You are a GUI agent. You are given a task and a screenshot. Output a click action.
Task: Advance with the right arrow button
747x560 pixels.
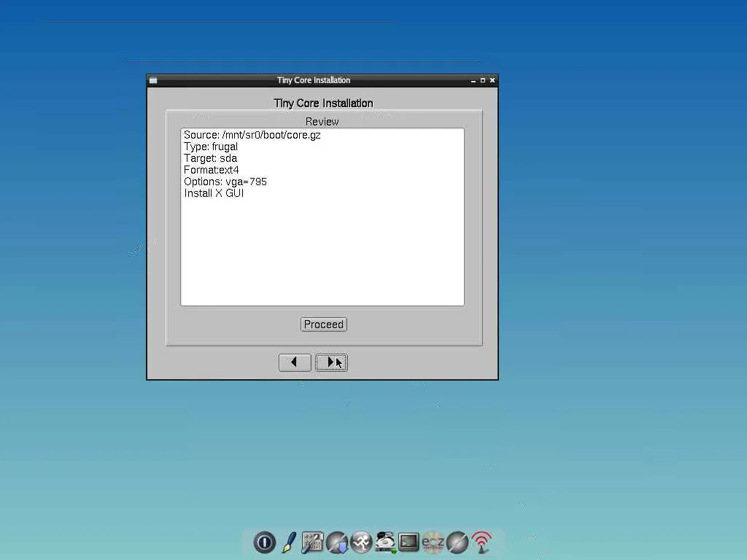point(332,362)
